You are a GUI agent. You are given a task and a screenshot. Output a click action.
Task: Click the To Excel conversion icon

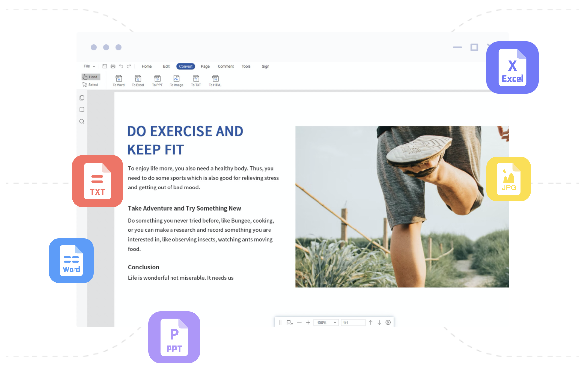[138, 81]
